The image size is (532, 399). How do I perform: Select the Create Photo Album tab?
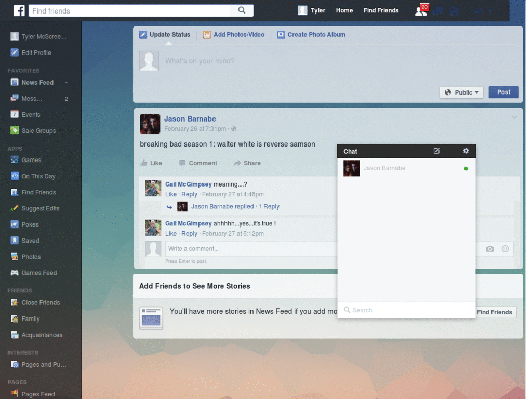(311, 35)
